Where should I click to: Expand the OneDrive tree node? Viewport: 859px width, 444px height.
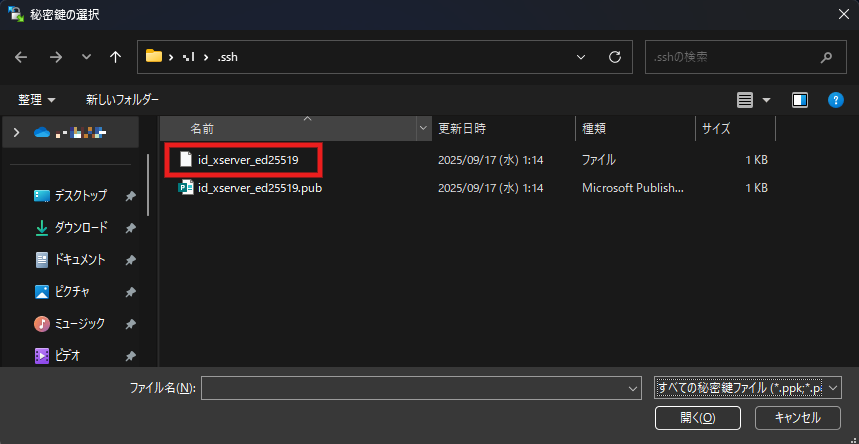pyautogui.click(x=17, y=132)
